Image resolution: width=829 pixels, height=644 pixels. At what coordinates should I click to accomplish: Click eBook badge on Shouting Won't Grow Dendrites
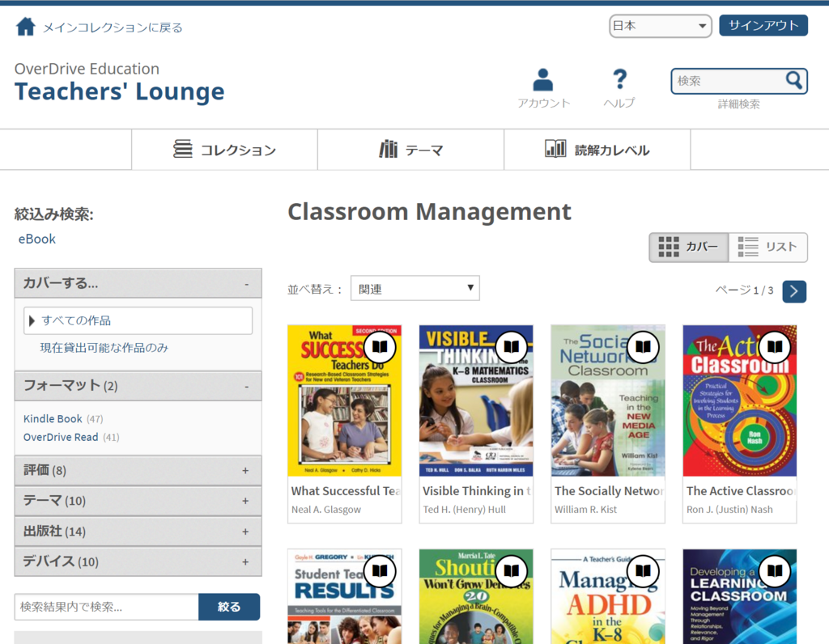pyautogui.click(x=512, y=571)
